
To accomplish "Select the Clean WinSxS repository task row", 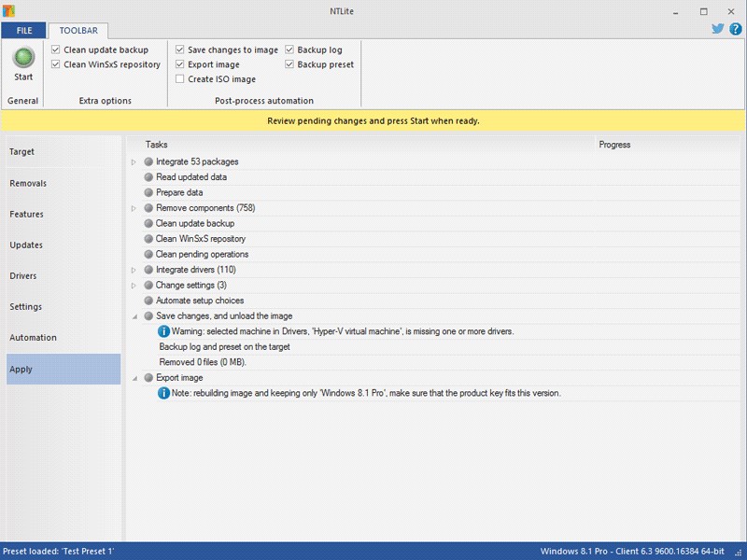I will pos(201,239).
